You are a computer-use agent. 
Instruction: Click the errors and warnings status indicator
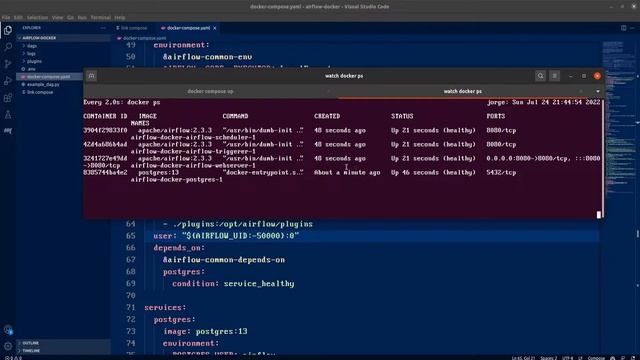pyautogui.click(x=13, y=358)
